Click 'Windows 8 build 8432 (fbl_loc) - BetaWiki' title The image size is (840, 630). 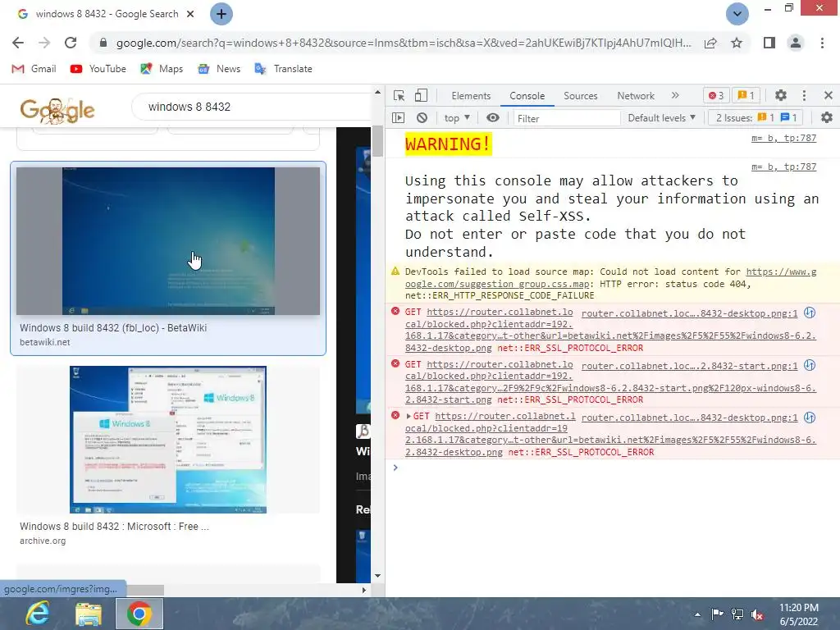point(113,328)
